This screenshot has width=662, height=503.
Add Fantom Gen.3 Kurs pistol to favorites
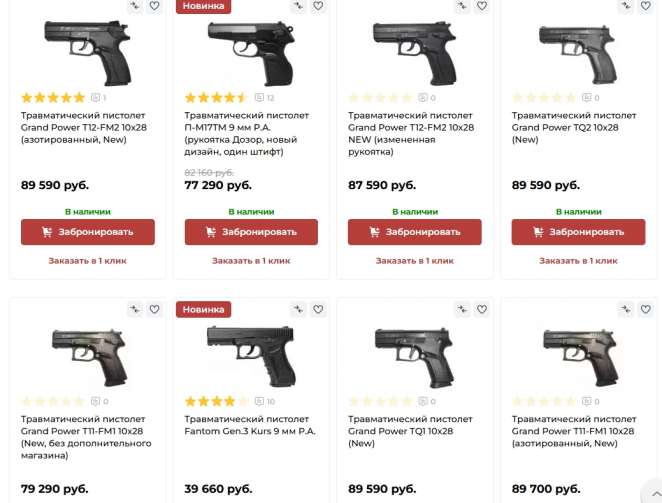pos(318,310)
